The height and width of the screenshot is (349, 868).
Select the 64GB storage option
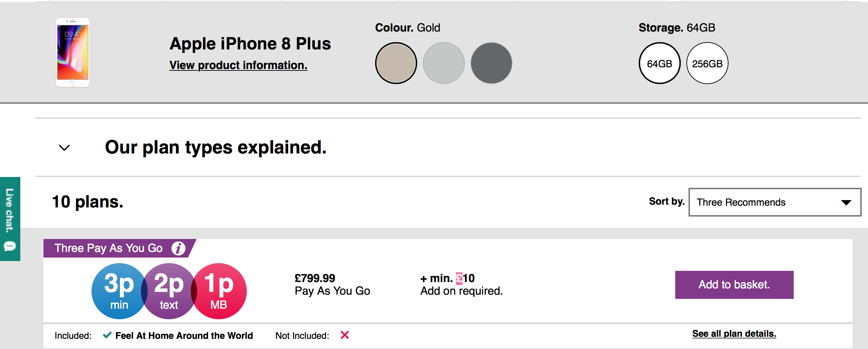coord(659,63)
